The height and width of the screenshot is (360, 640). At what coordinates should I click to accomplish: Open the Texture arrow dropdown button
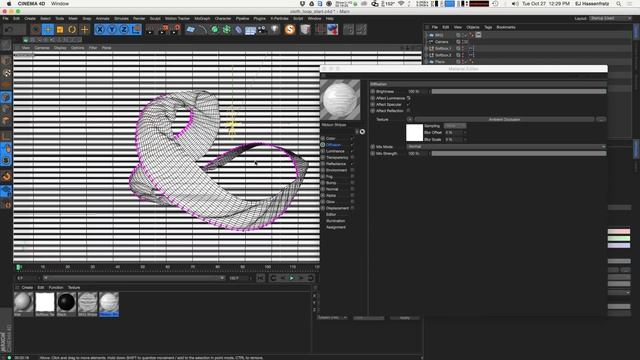tap(409, 119)
